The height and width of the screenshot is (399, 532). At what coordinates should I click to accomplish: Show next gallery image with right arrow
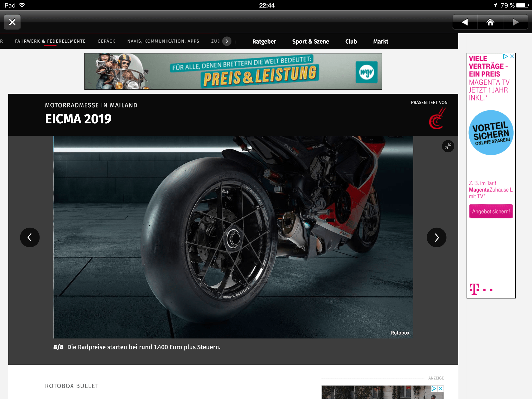tap(436, 237)
